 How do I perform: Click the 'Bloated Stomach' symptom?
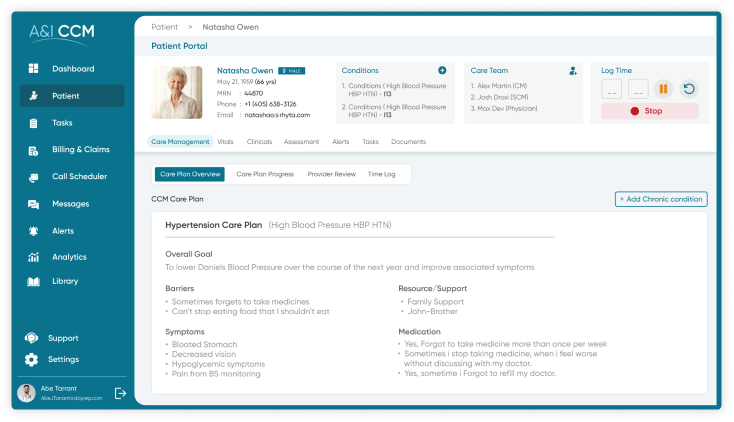[205, 344]
